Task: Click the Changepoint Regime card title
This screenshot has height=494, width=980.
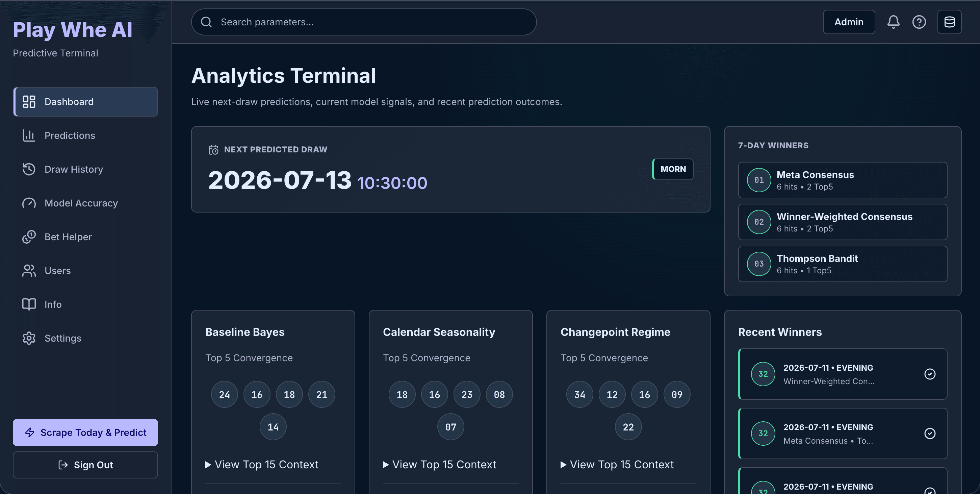Action: 616,332
